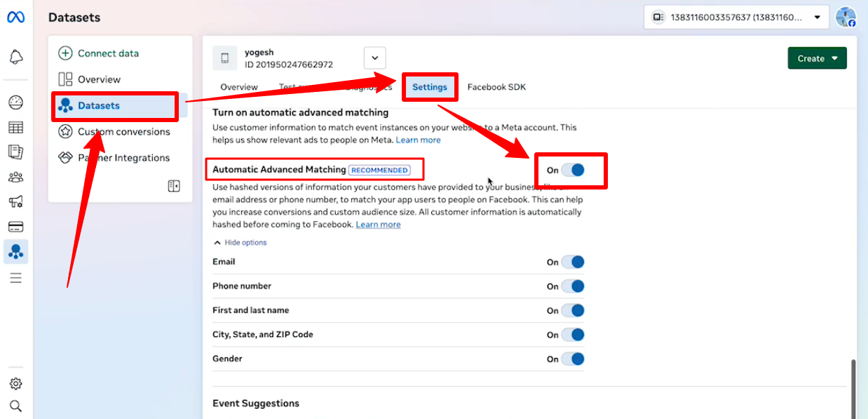Screen dimensions: 868x419
Task: Click the RECOMMENDED badge
Action: pyautogui.click(x=379, y=170)
